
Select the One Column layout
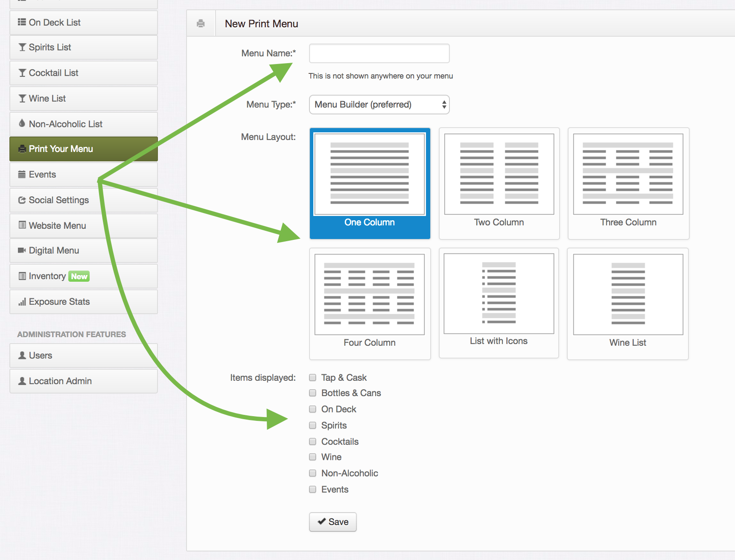tap(370, 184)
